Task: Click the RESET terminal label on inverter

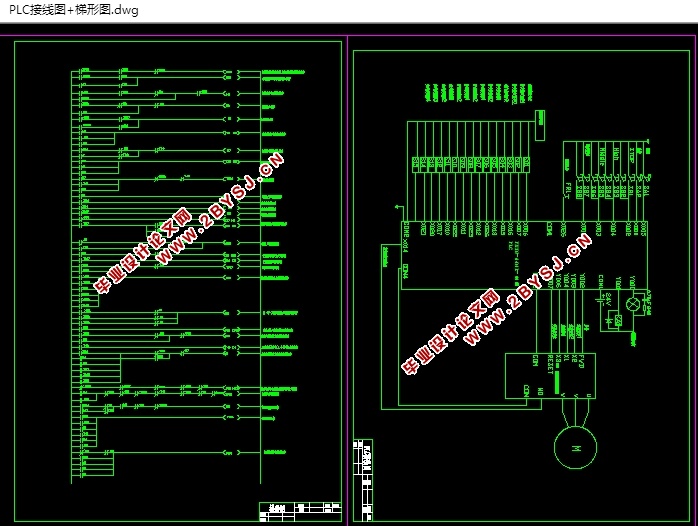Action: pos(550,364)
